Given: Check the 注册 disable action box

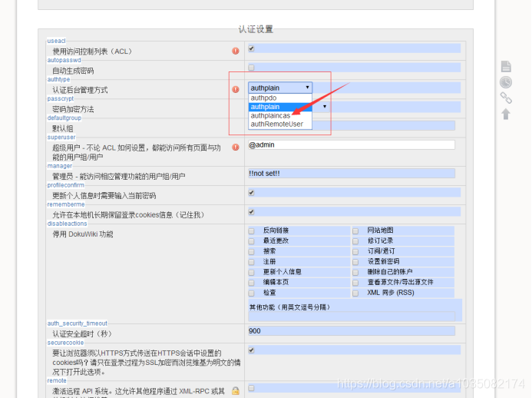Looking at the screenshot, I should (251, 262).
